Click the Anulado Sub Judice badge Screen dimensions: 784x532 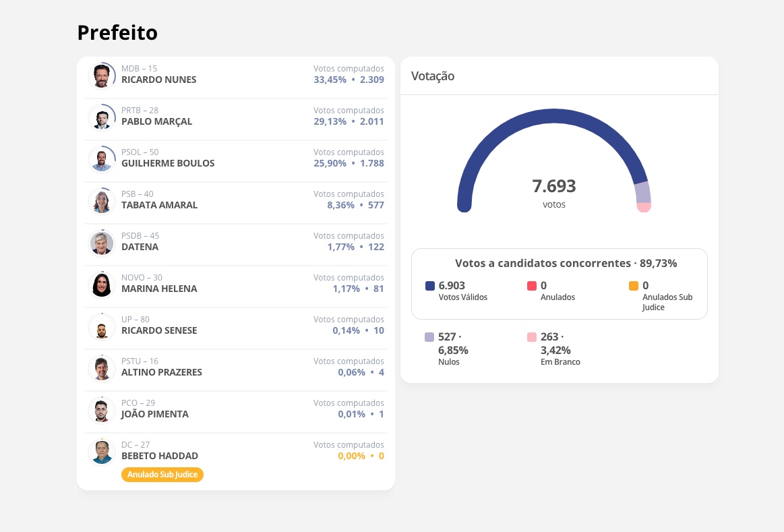click(x=162, y=475)
